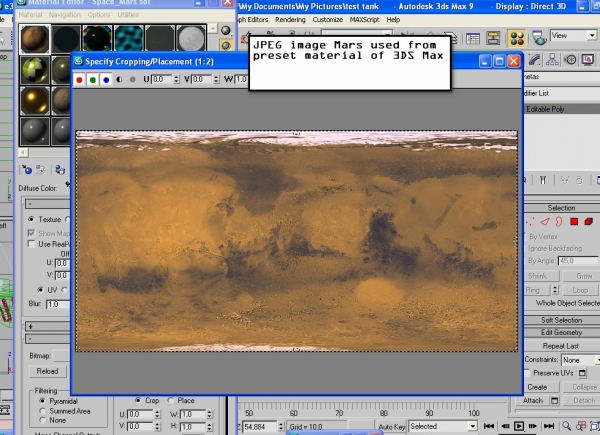Open the Modifier List dropdown
The image size is (600, 435).
click(562, 93)
